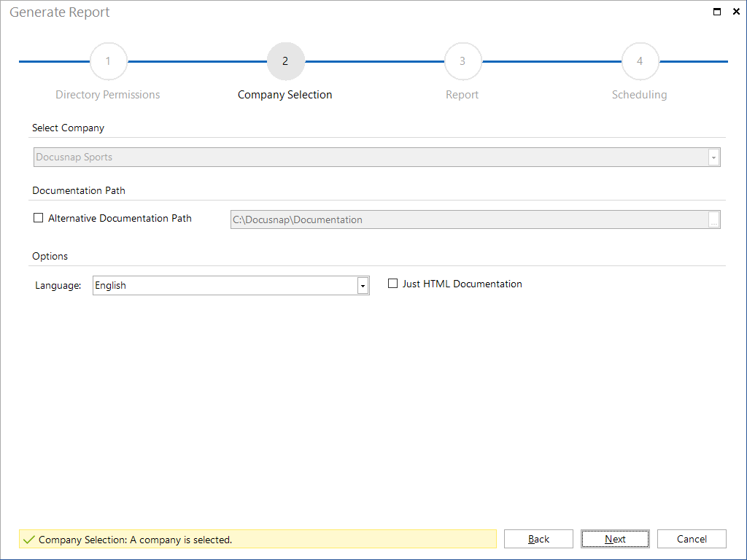
Task: Click the 'Select Company' section heading
Action: [68, 128]
